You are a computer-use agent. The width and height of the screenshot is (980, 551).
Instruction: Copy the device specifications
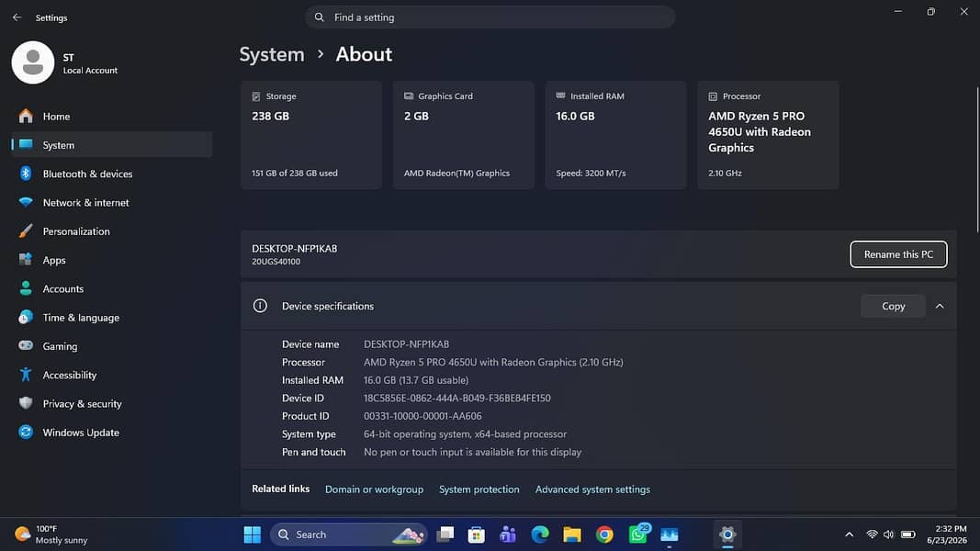click(893, 306)
